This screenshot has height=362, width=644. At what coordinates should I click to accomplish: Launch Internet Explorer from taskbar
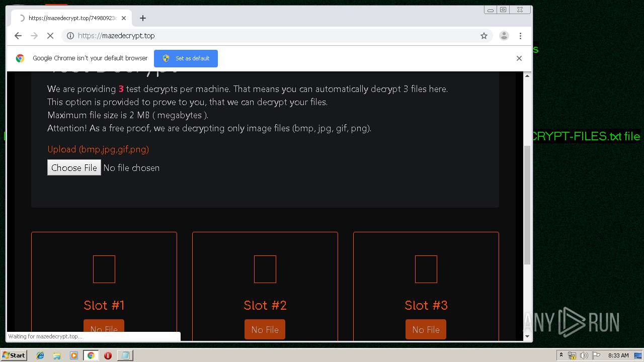click(40, 355)
